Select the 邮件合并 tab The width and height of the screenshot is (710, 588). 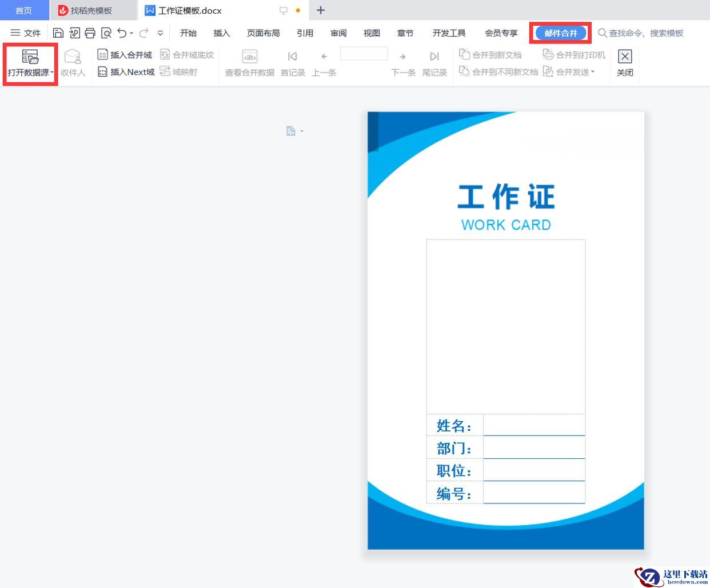(561, 33)
